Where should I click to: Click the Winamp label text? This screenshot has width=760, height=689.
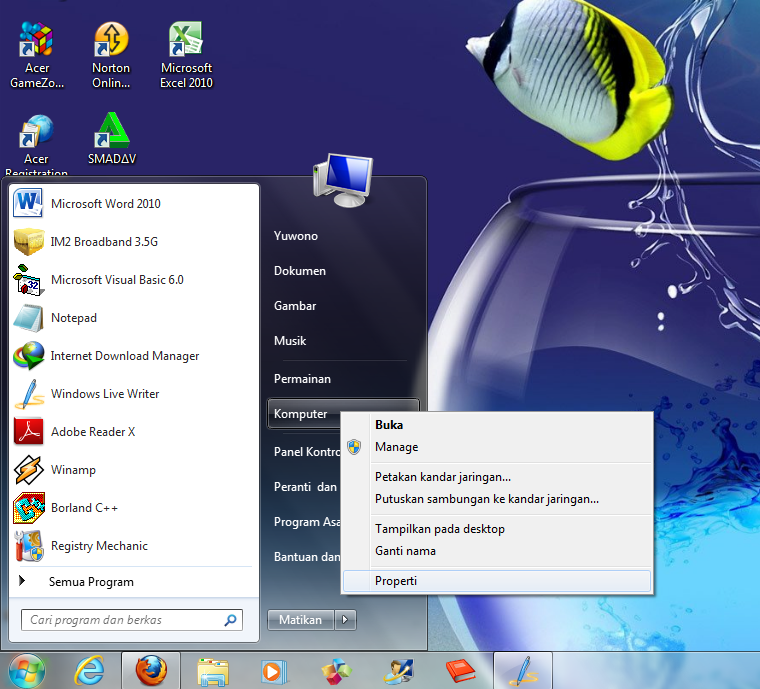73,470
